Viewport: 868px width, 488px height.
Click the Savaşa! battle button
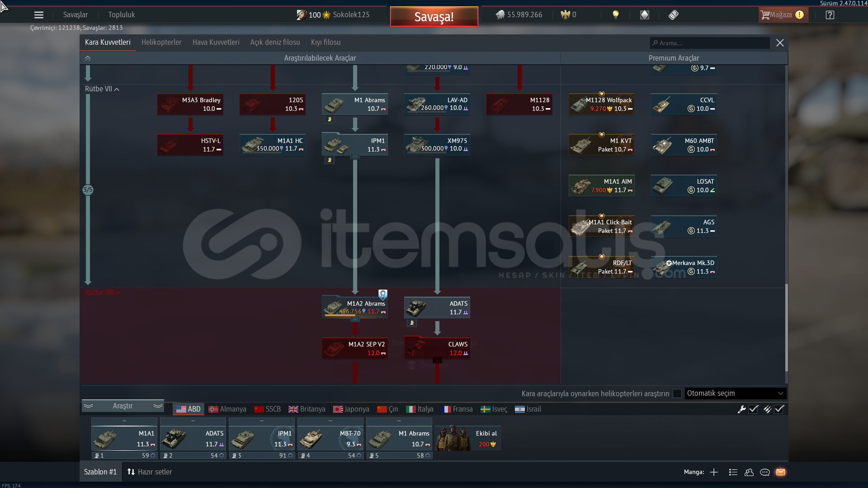(434, 17)
